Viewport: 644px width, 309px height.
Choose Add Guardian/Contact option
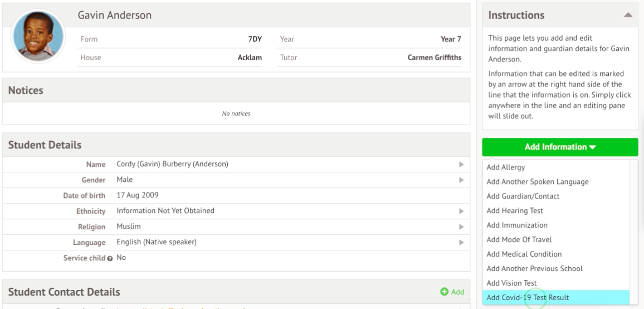click(x=523, y=196)
